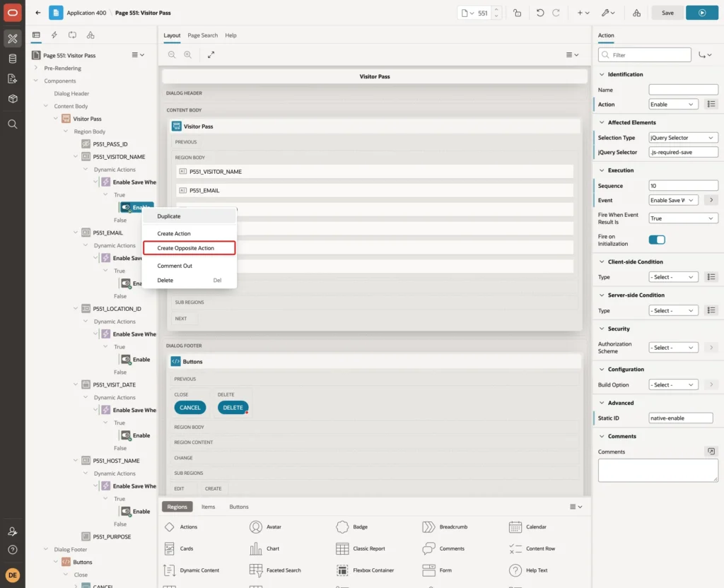
Task: Click the DELETE button in layout
Action: 233,408
